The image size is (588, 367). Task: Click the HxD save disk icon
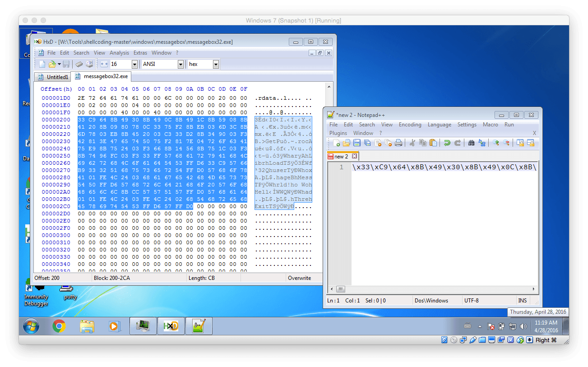tap(66, 64)
